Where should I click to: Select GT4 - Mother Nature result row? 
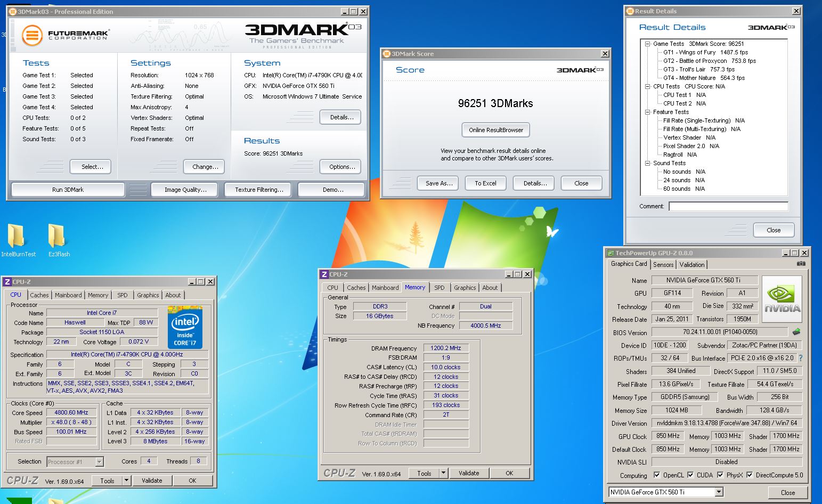coord(704,78)
